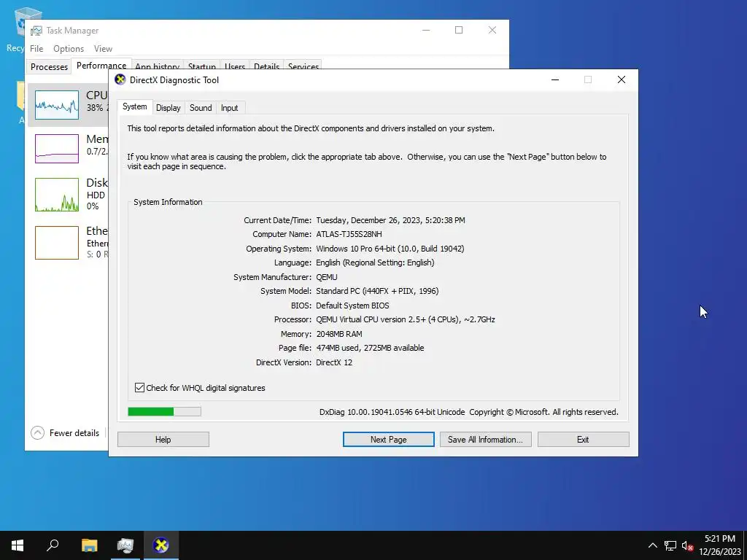Show hidden system tray icons

tap(653, 545)
